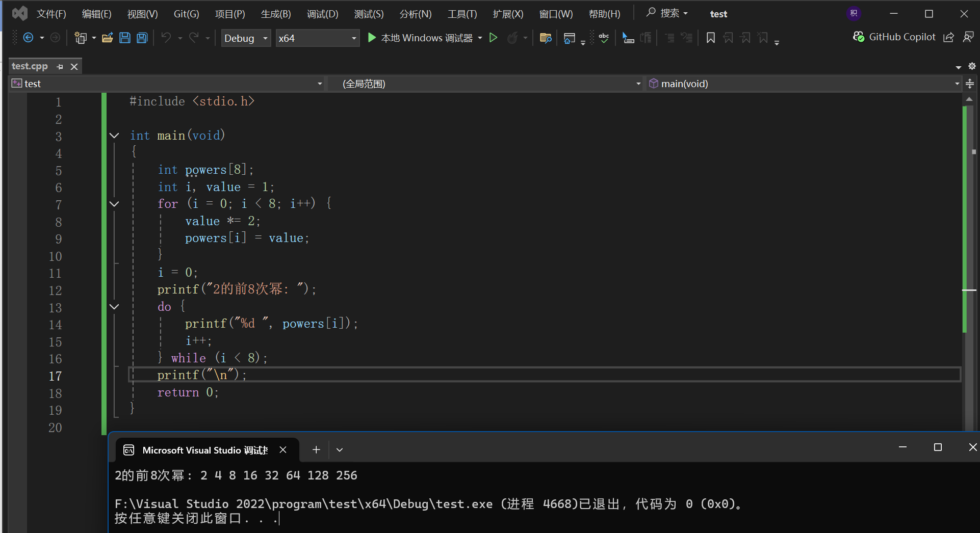Open the new project dropdown arrow
The height and width of the screenshot is (533, 980).
[94, 38]
